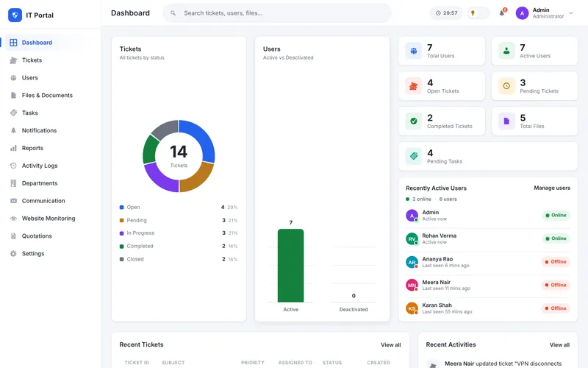Click the Pending Tickets clock icon
588x368 pixels.
point(506,86)
